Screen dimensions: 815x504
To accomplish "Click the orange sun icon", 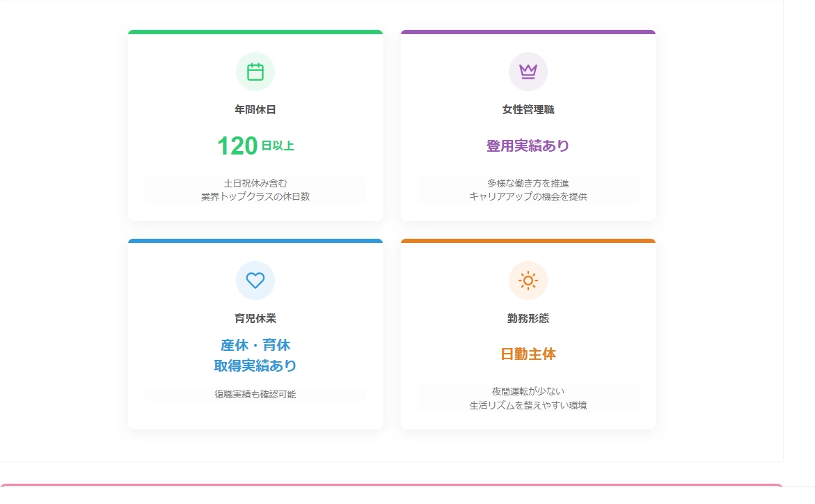I will (x=528, y=281).
